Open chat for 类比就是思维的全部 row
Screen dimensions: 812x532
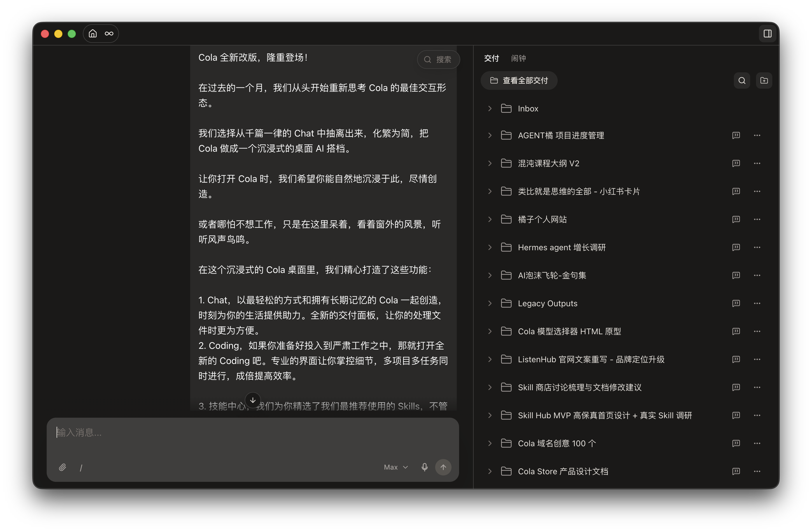(x=736, y=191)
